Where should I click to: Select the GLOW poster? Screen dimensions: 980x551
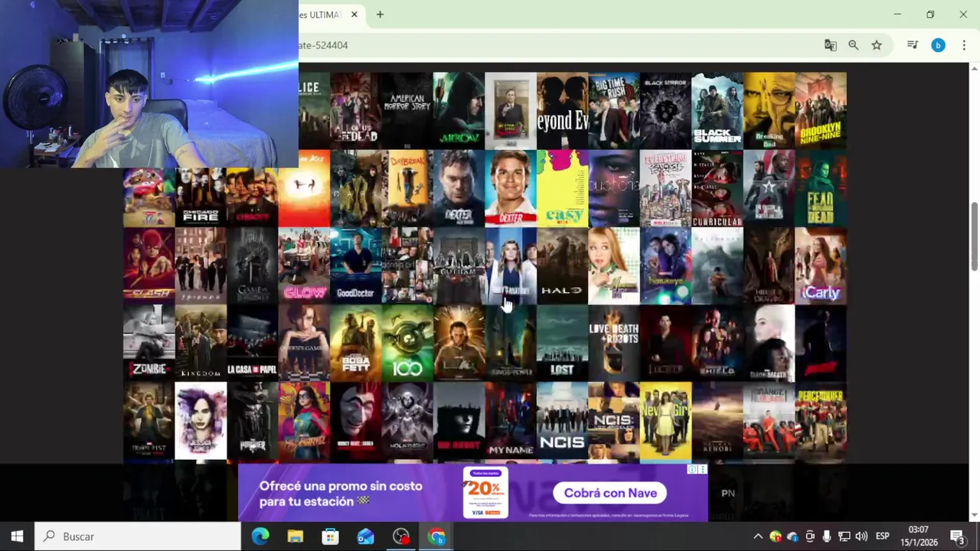[304, 266]
